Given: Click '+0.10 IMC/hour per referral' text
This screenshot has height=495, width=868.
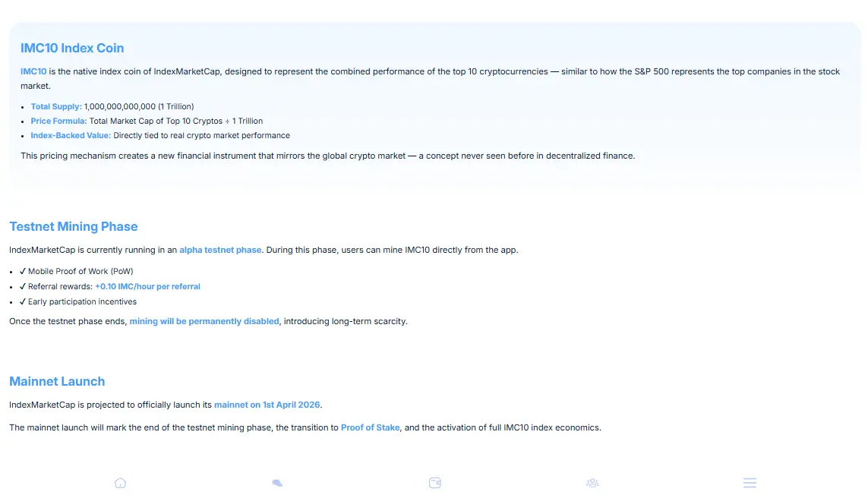Looking at the screenshot, I should point(148,286).
